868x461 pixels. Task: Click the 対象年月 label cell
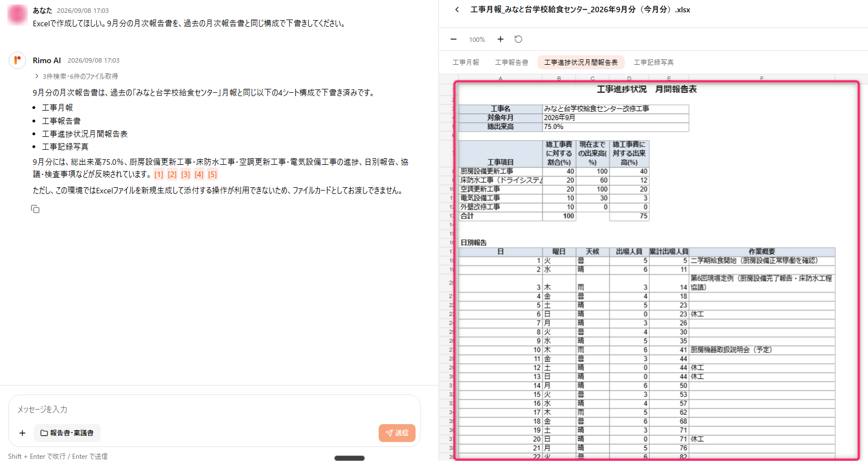pos(501,118)
